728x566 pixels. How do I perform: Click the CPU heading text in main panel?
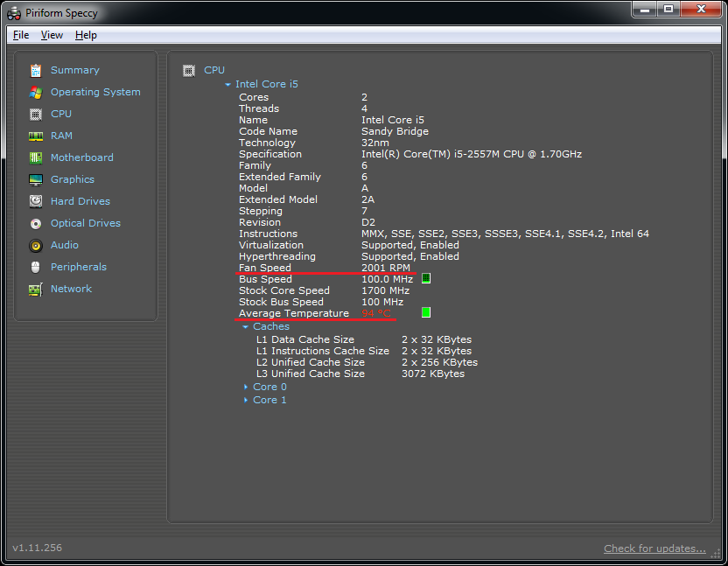click(214, 70)
